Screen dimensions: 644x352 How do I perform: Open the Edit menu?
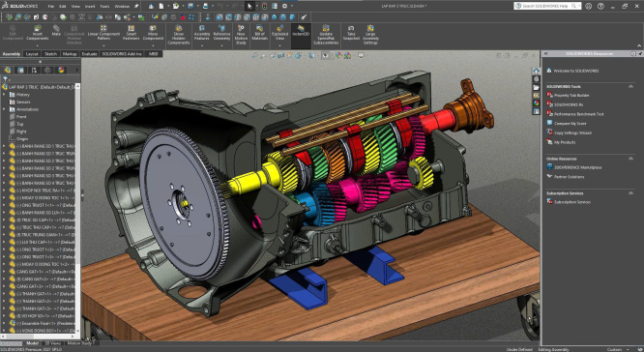tap(63, 7)
